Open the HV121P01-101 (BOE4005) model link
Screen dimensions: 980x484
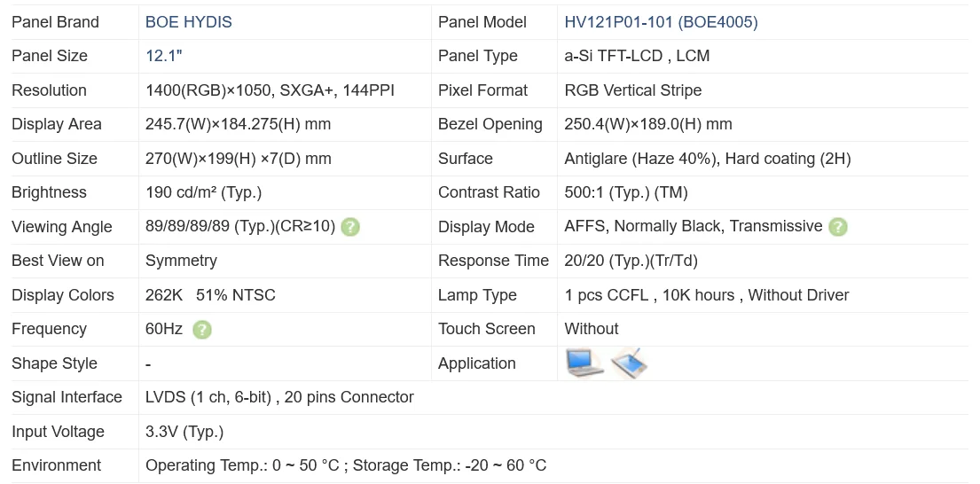pyautogui.click(x=661, y=22)
